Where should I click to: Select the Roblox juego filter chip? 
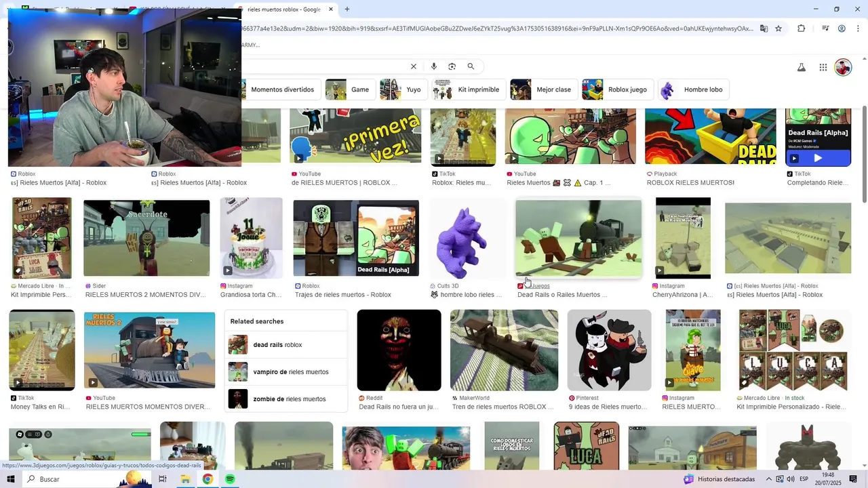pyautogui.click(x=618, y=89)
